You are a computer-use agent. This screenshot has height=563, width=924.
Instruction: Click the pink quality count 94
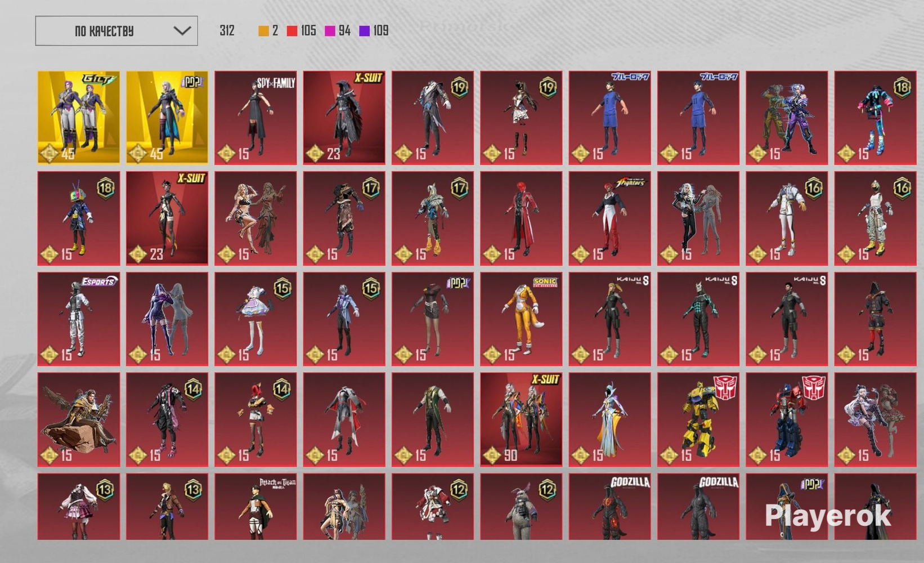tap(345, 31)
